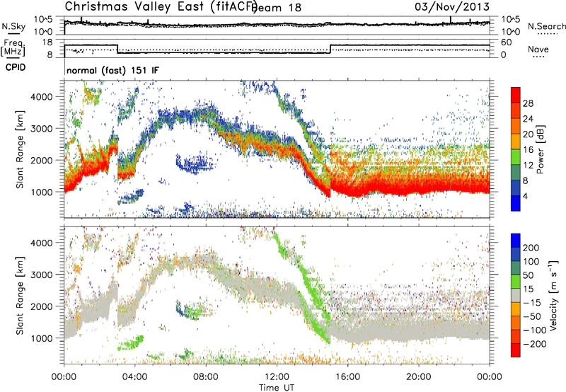Click the '08:00' time tick label
The image size is (566, 392).
click(x=206, y=376)
